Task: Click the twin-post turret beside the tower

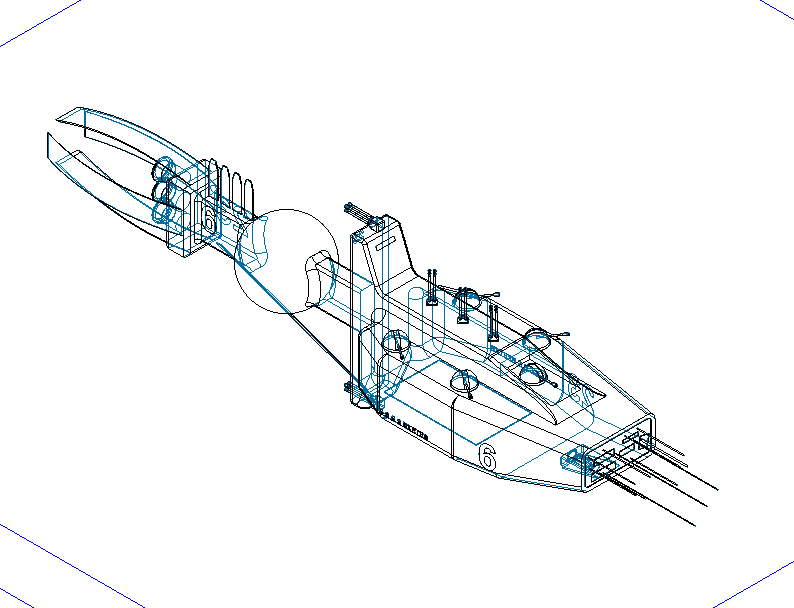Action: [432, 287]
